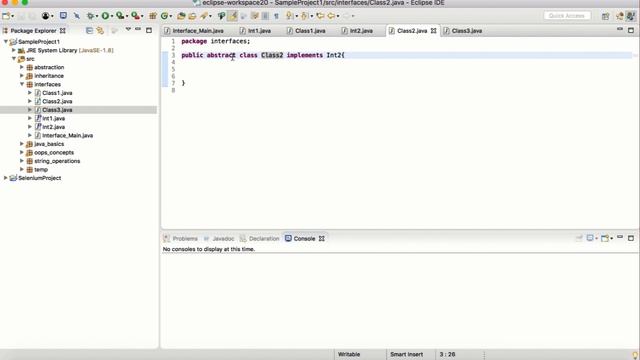640x360 pixels.
Task: Click the Next Annotation toolbar icon
Action: tap(289, 16)
